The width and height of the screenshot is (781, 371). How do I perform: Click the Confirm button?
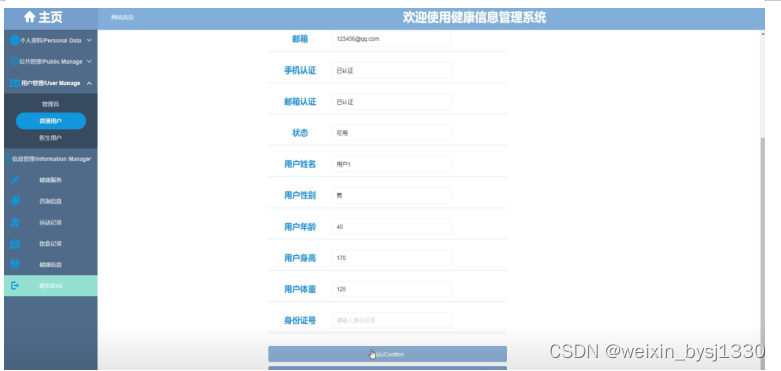pos(388,354)
